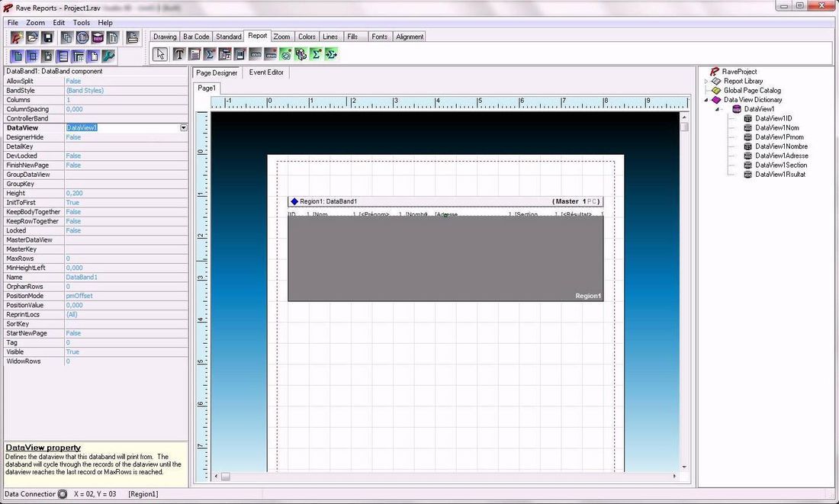Click the purple New Data Object icon
839x504 pixels.
tap(98, 37)
